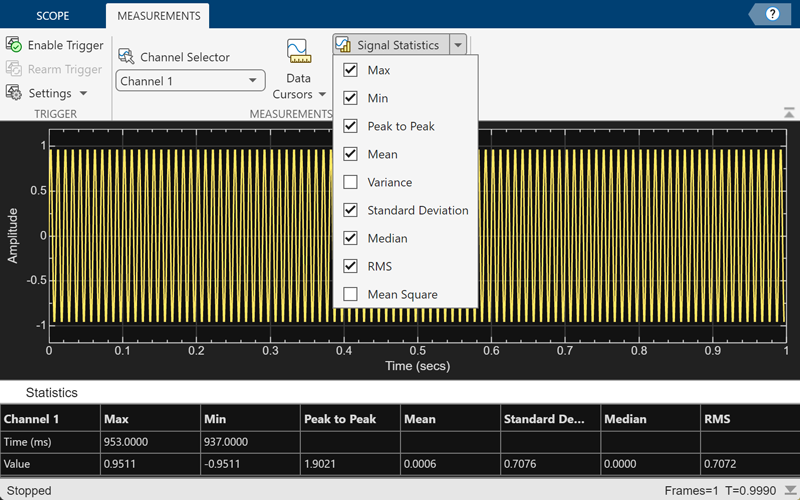The width and height of the screenshot is (800, 500).
Task: Uncheck the Max statistic checkbox
Action: coord(350,70)
